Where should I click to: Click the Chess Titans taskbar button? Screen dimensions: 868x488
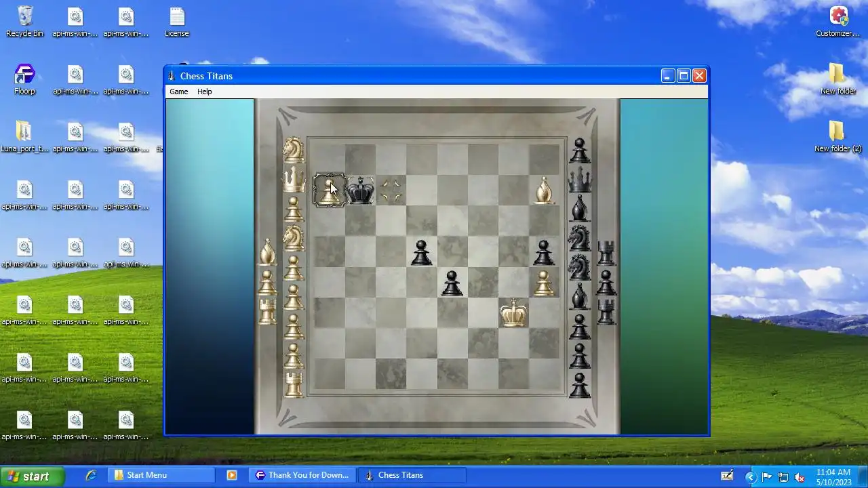[x=412, y=475]
